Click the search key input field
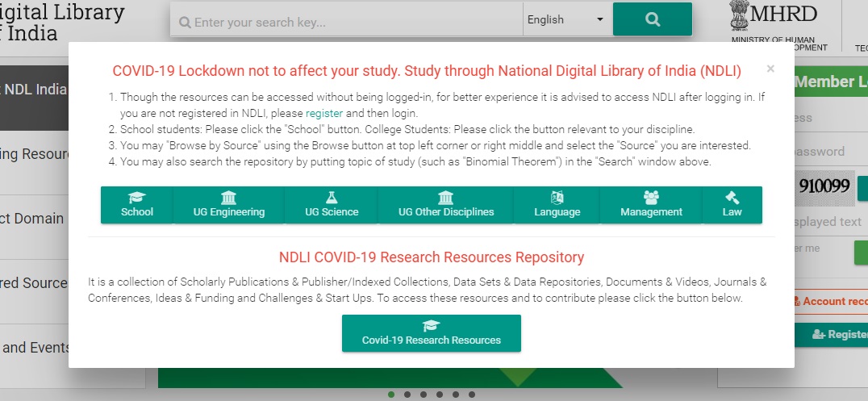This screenshot has height=401, width=868. (x=347, y=22)
